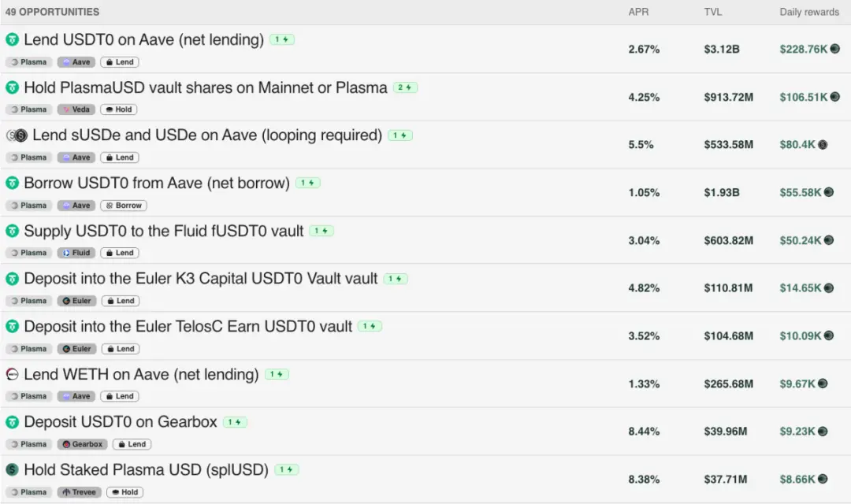Image resolution: width=851 pixels, height=504 pixels.
Task: Expand the 1⚡ badge on Lend WETH row
Action: point(276,374)
